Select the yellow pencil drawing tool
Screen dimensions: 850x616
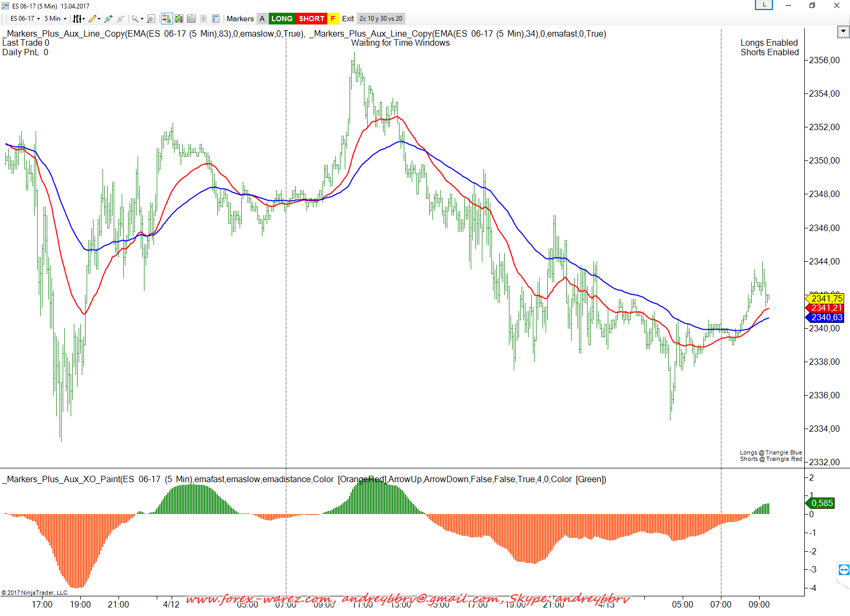[93, 19]
